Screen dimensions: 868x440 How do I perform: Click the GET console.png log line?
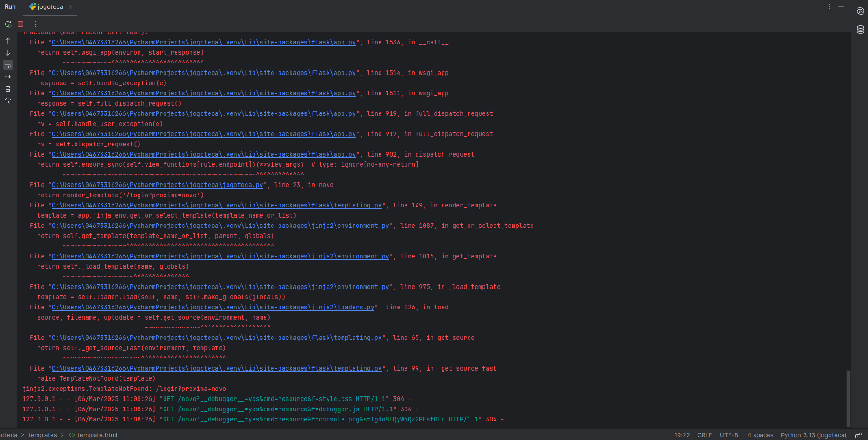(263, 420)
